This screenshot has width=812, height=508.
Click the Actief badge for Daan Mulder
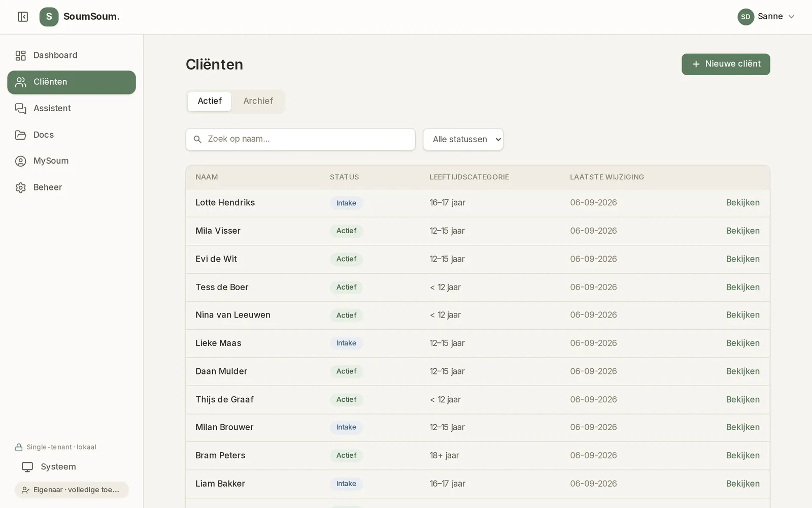click(x=346, y=371)
